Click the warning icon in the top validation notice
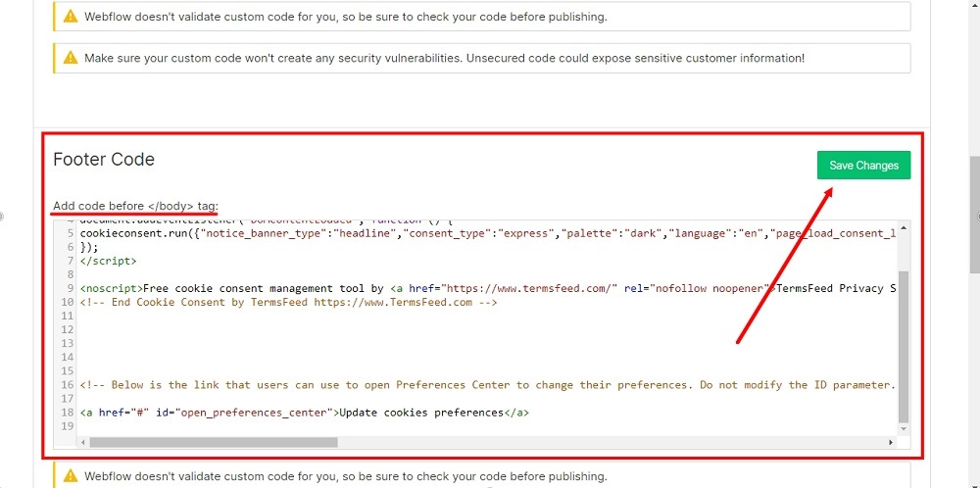 (71, 17)
